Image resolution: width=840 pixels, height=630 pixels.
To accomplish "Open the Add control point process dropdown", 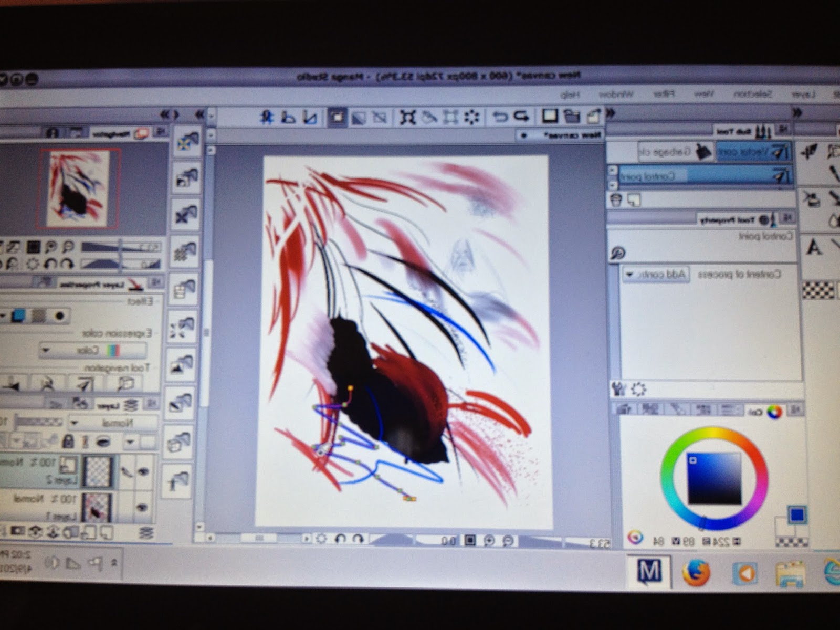I will click(656, 275).
